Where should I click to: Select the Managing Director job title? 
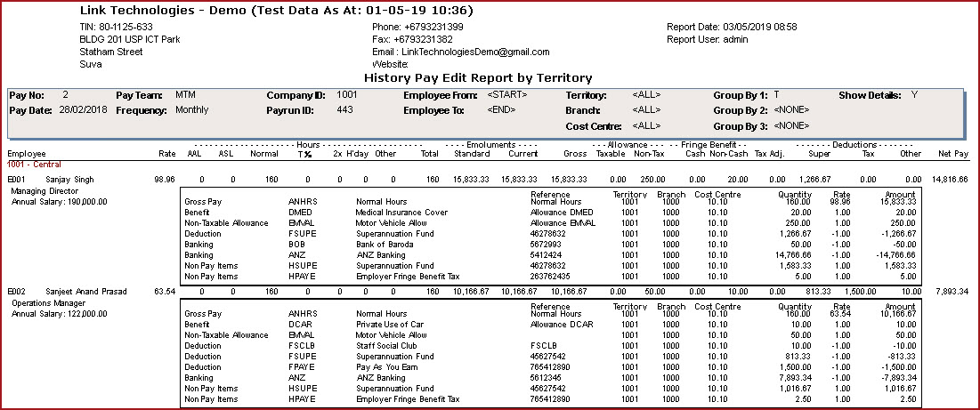(x=45, y=191)
